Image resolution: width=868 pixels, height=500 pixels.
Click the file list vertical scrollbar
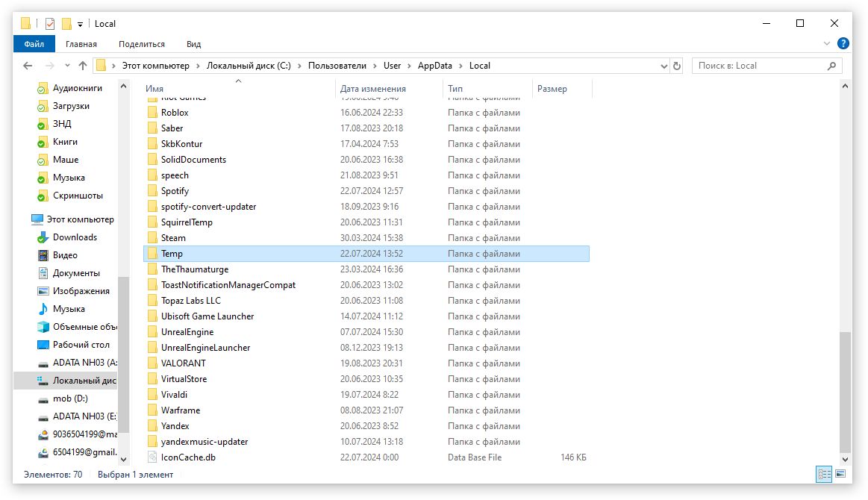tap(846, 396)
